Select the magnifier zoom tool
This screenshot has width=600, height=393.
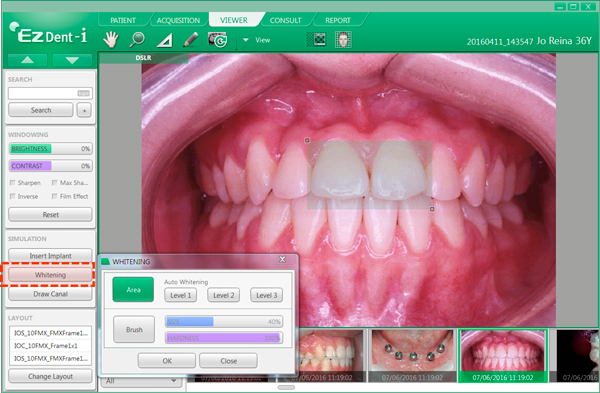coord(137,39)
